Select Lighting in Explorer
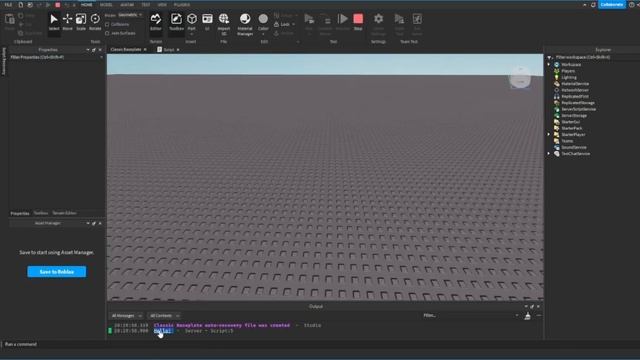Viewport: 640px width, 360px height. [x=569, y=77]
